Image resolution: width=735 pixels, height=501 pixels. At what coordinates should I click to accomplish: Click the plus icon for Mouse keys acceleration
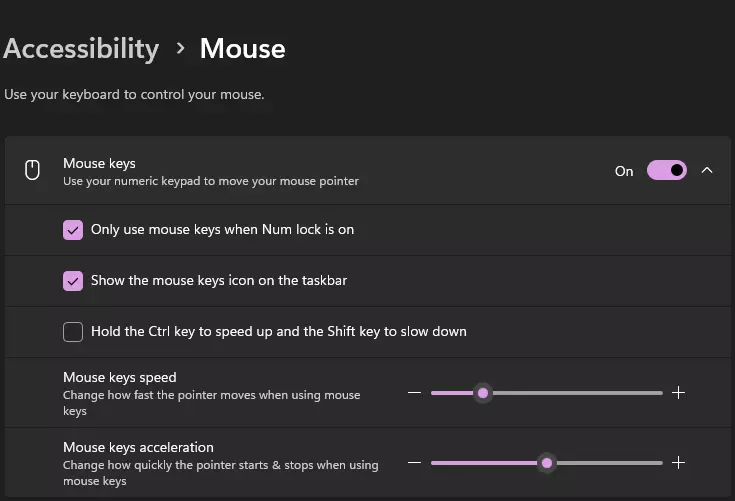point(678,463)
